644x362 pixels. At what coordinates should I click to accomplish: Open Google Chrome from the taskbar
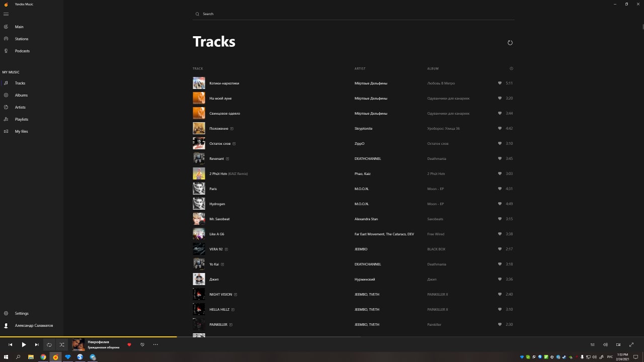43,357
